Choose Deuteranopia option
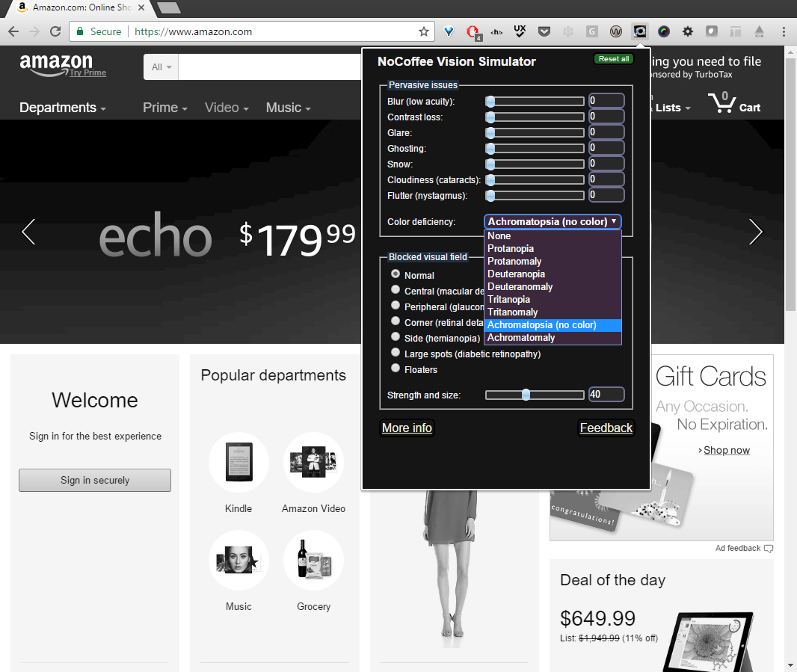 [x=553, y=274]
